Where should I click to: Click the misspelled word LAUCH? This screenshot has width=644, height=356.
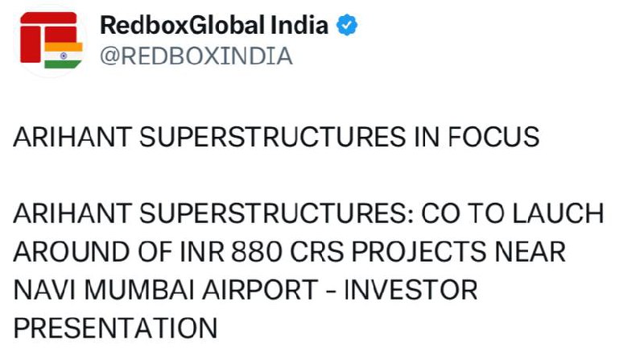558,213
